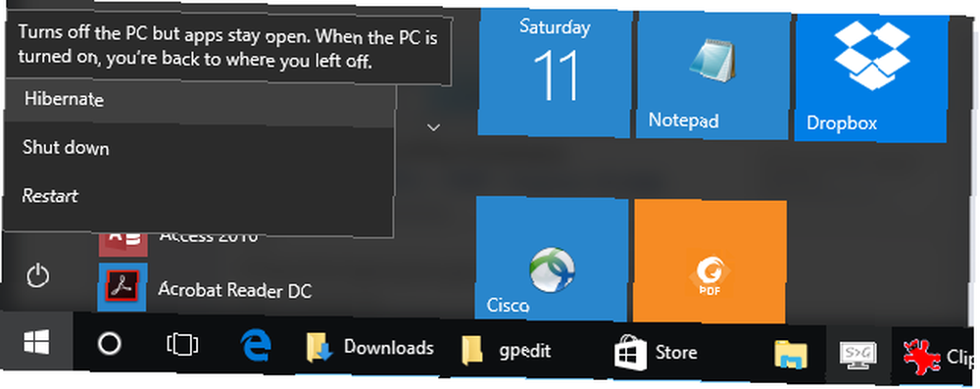This screenshot has height=389, width=980.
Task: Select Hibernate from power menu
Action: coord(199,100)
